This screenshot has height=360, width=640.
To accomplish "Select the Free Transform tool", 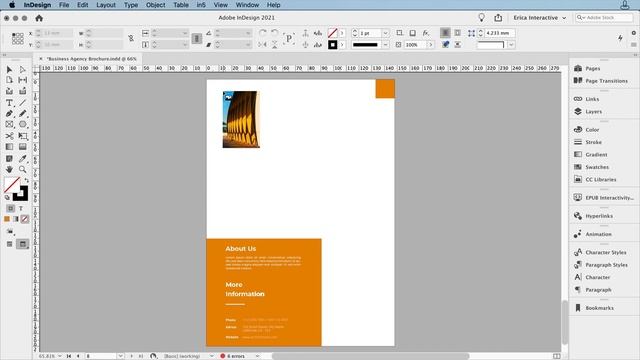I will pos(23,136).
